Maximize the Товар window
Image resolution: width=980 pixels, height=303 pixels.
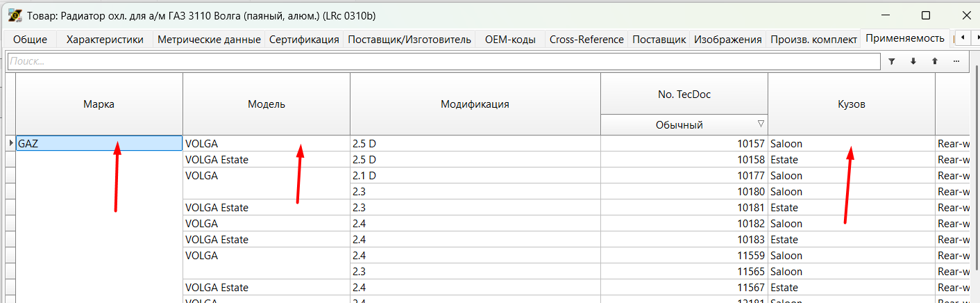click(x=925, y=15)
